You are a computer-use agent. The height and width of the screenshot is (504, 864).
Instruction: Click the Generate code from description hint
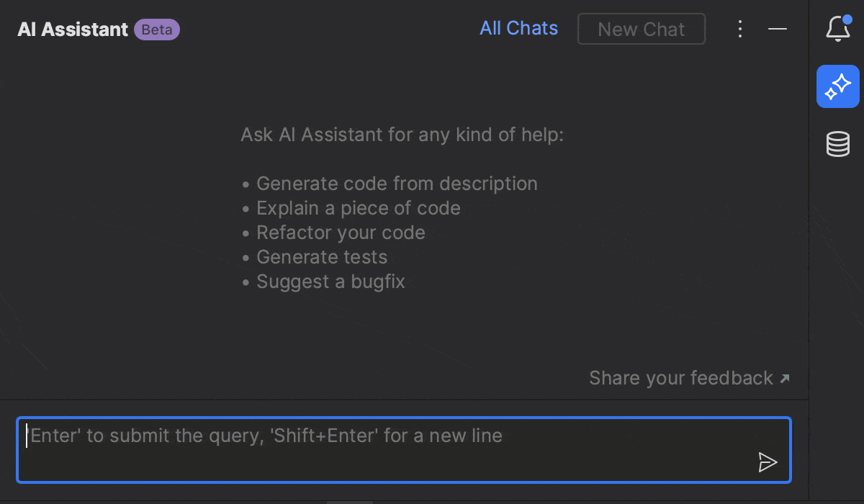click(397, 184)
